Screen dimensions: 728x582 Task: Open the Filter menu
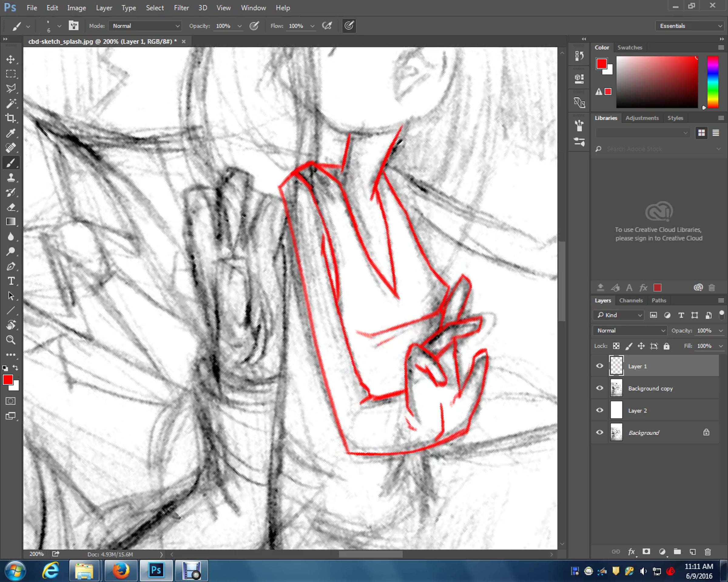[181, 8]
